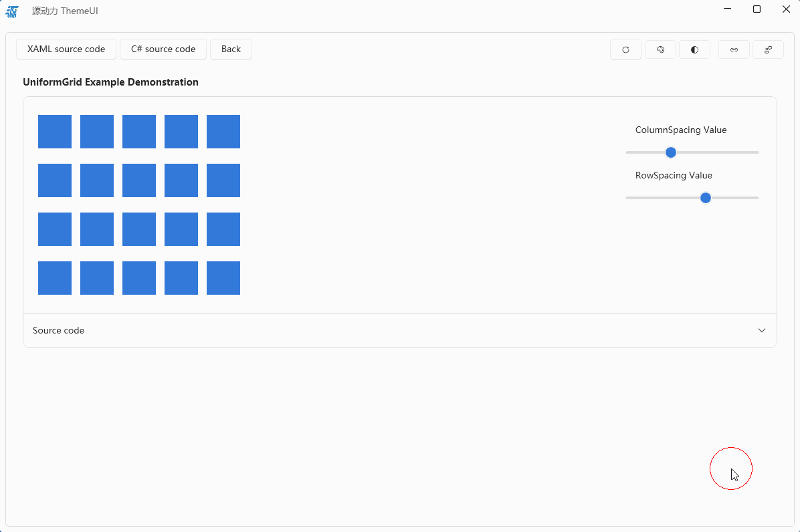800x532 pixels.
Task: Click the chain link icon button
Action: [x=734, y=49]
